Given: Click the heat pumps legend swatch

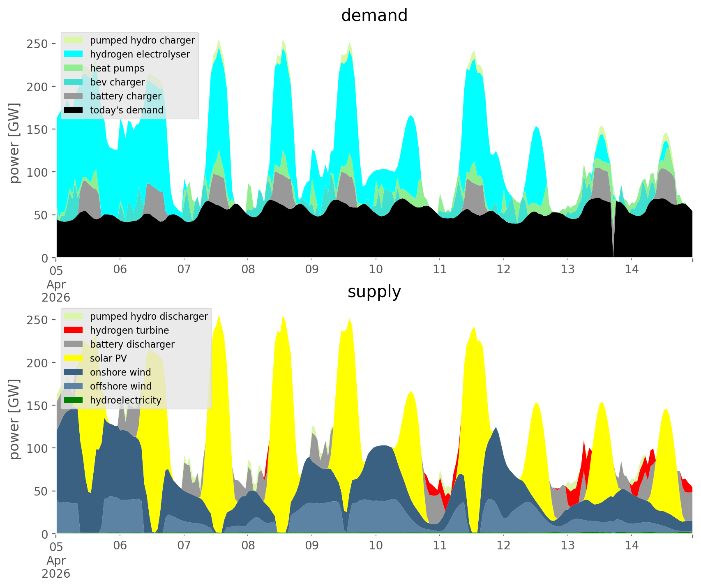Looking at the screenshot, I should tap(74, 68).
